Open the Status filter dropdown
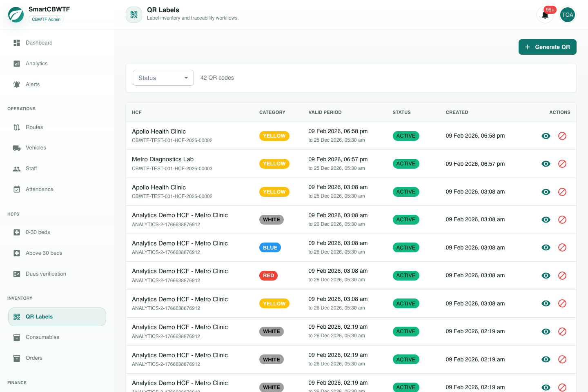 [163, 78]
